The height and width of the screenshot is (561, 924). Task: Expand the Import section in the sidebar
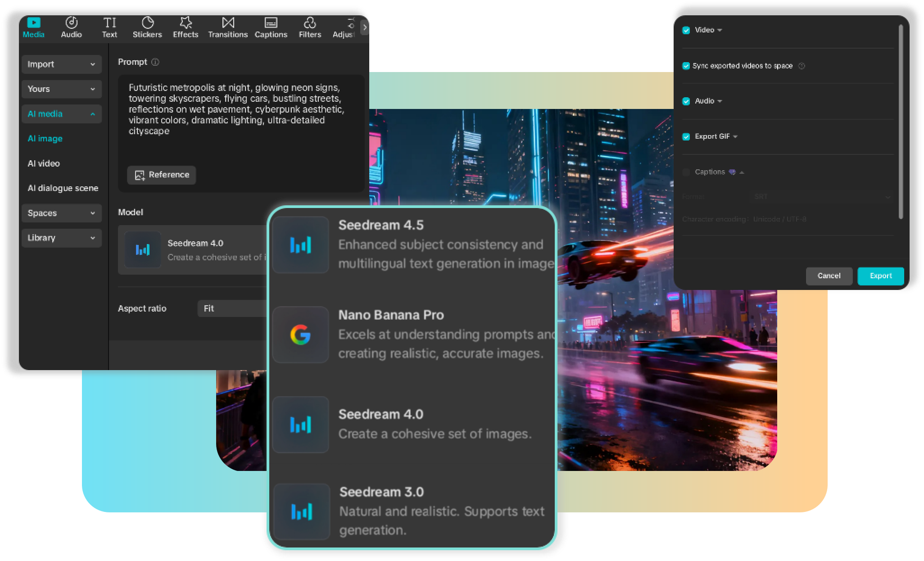pos(62,64)
